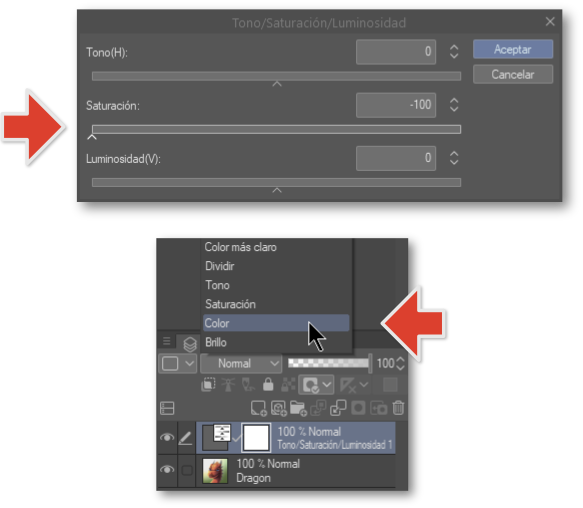
Task: Close the Tono/Saturación/Luminosidad dialog
Action: 550,22
